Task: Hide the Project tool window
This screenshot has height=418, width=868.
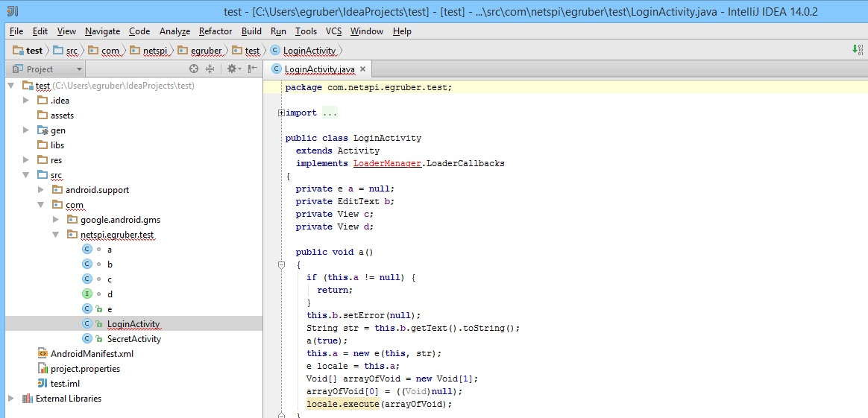Action: click(x=251, y=69)
